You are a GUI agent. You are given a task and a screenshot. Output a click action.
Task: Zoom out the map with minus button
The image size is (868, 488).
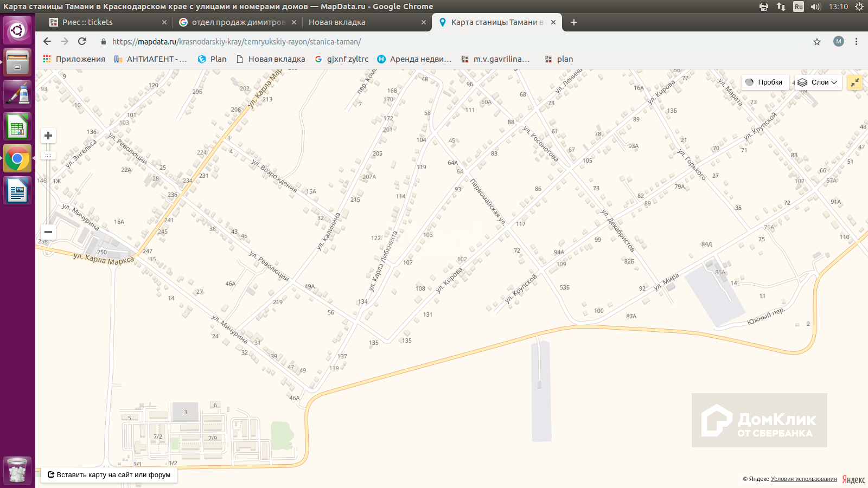click(48, 232)
